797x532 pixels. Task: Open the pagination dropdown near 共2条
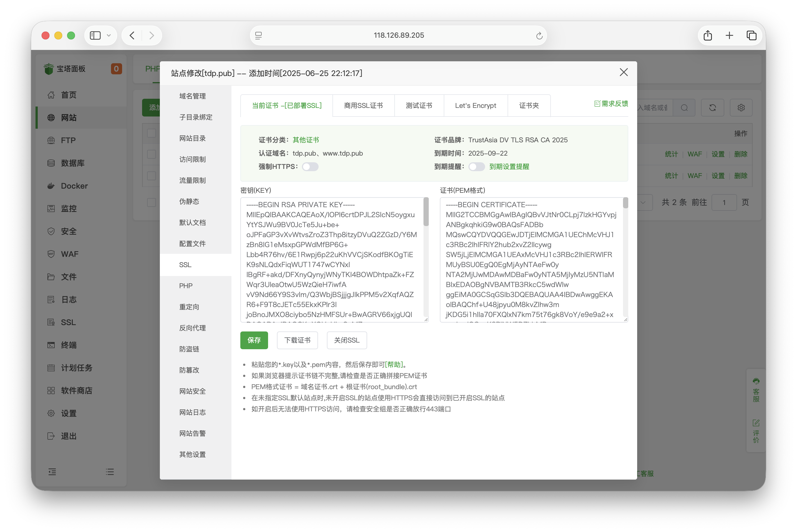[x=643, y=202]
